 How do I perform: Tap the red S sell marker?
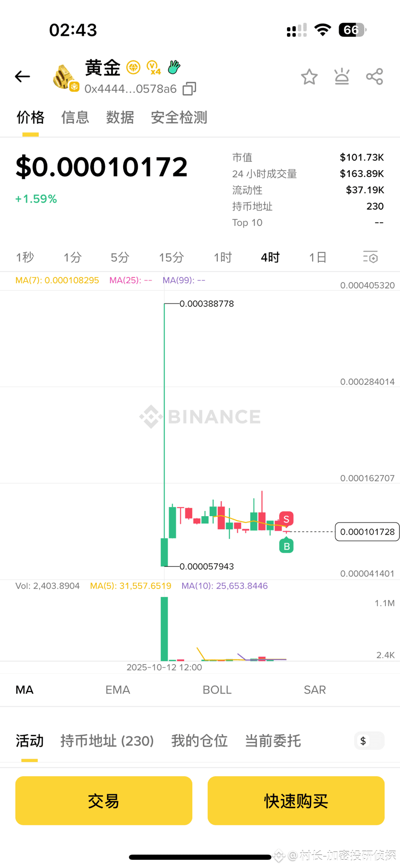(x=286, y=519)
